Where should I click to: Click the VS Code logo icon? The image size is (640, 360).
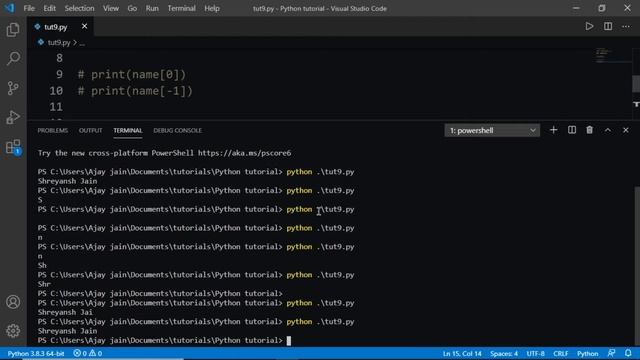click(x=9, y=8)
